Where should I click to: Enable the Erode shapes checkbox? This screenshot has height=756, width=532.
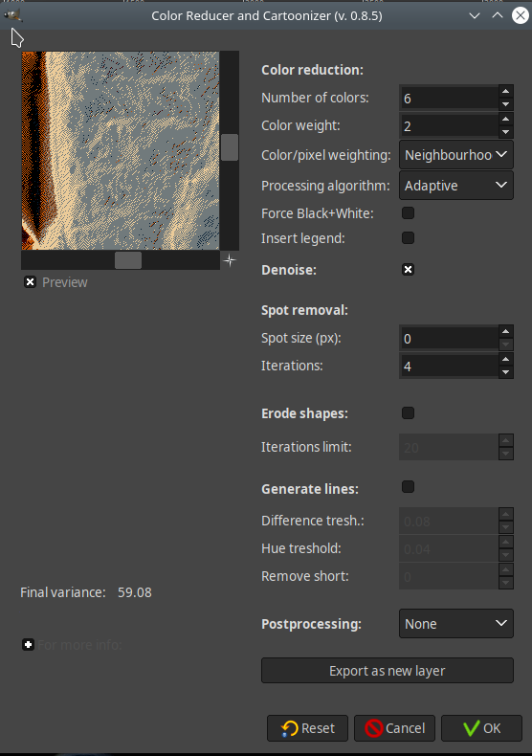coord(409,413)
